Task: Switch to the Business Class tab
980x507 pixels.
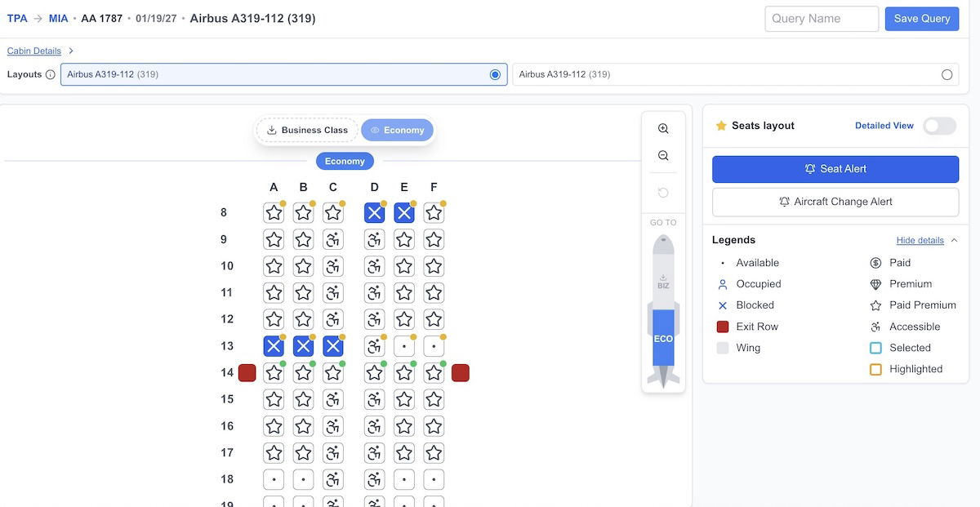Action: click(x=307, y=130)
